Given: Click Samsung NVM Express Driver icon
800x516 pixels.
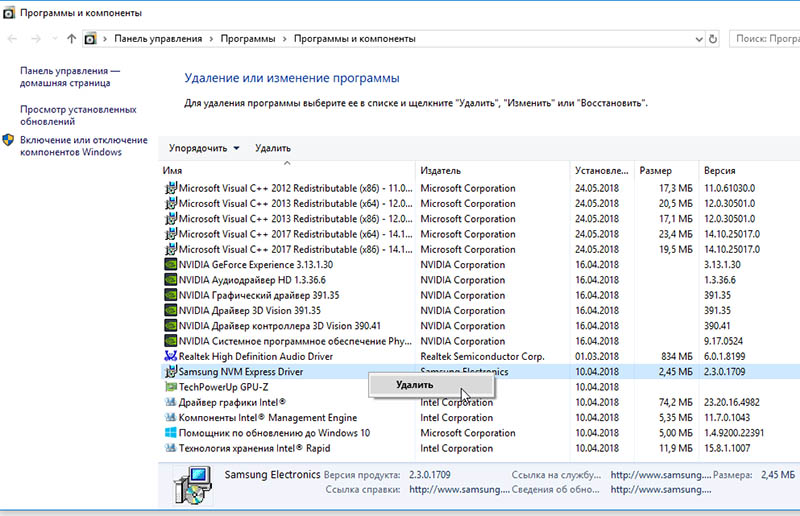Looking at the screenshot, I should 170,372.
